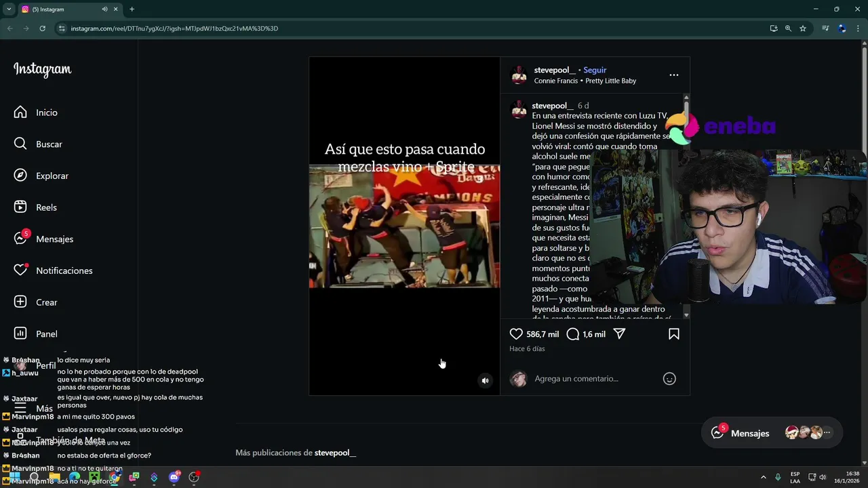Open a new browser tab
Viewport: 868px width, 488px height.
tap(132, 9)
